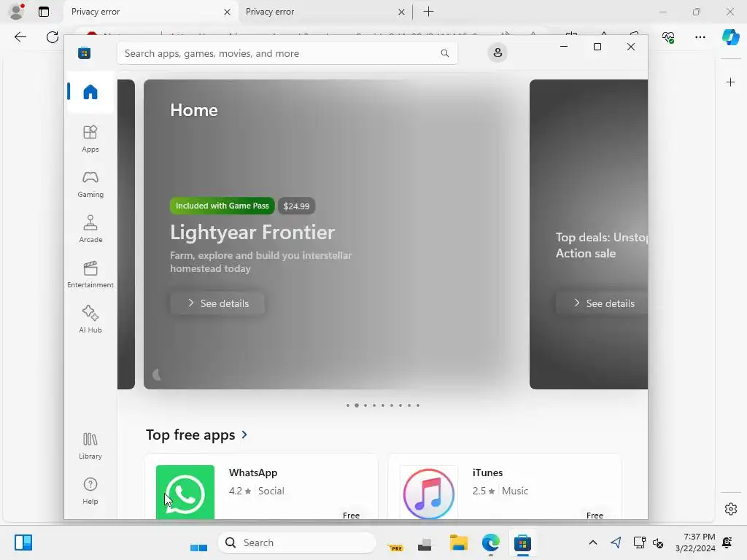The image size is (747, 560).
Task: Expand Top free apps chevron arrow
Action: 244,435
